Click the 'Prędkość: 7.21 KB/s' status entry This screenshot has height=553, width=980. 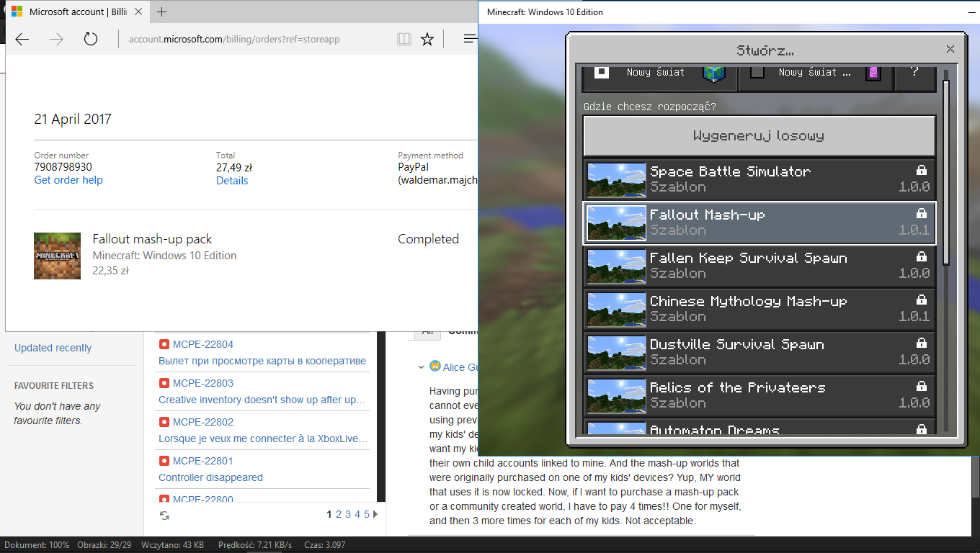[x=255, y=545]
